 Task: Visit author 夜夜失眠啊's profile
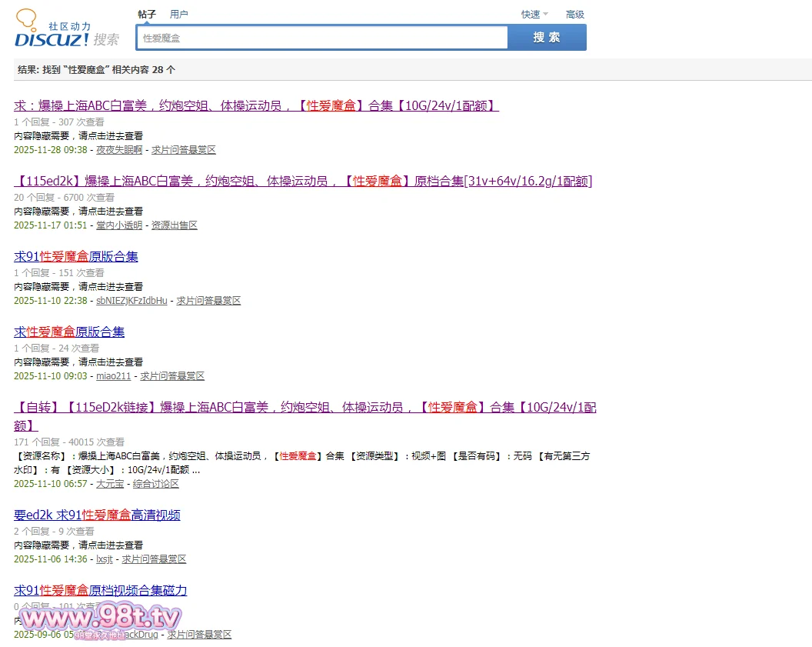tap(119, 150)
